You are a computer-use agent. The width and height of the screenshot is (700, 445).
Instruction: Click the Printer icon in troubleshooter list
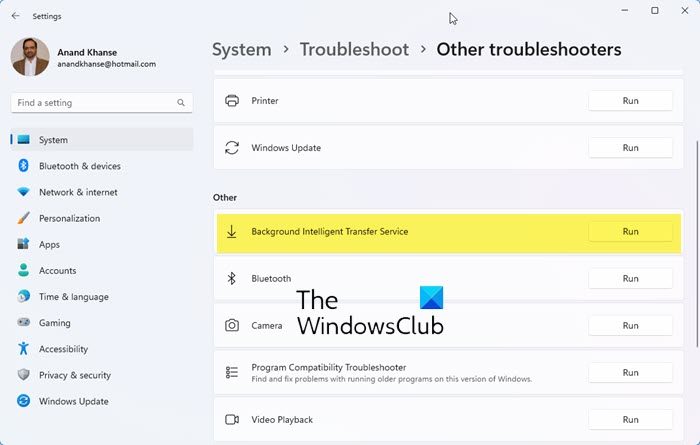click(x=232, y=101)
